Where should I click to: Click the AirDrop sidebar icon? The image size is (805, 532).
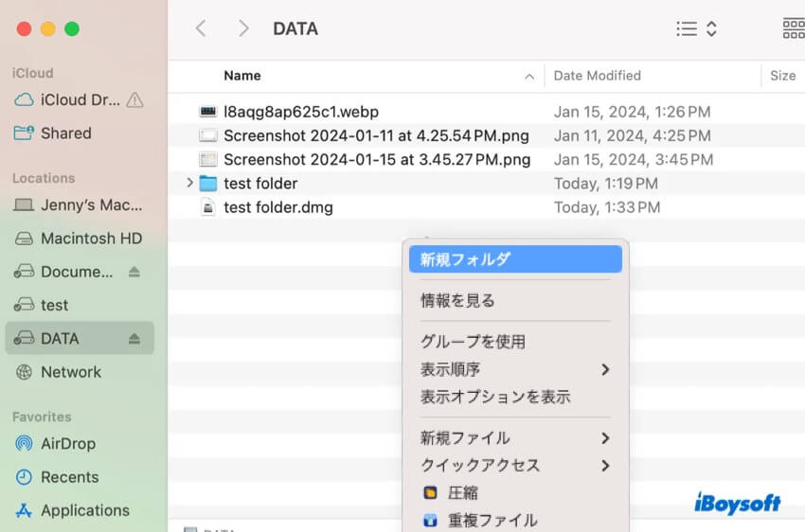coord(24,443)
